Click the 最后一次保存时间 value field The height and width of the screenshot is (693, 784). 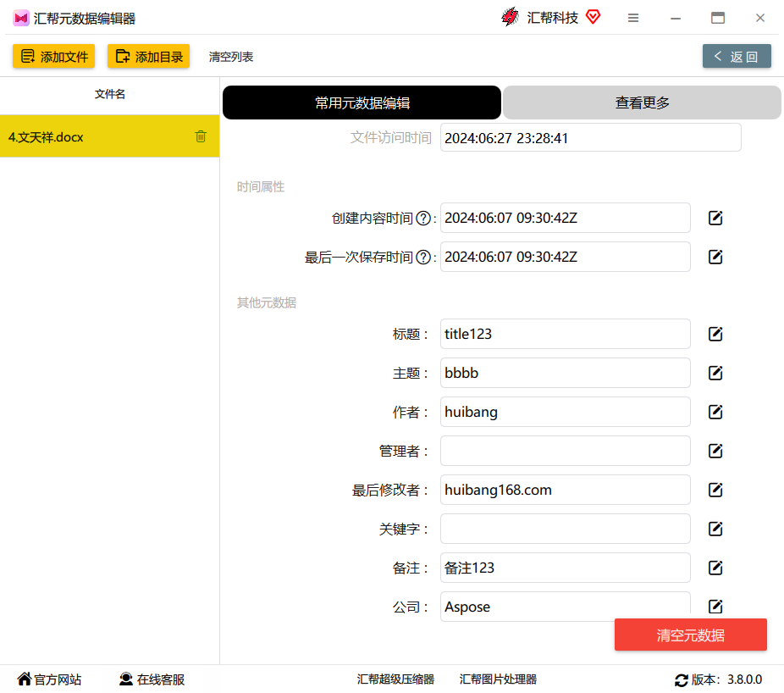[x=565, y=257]
